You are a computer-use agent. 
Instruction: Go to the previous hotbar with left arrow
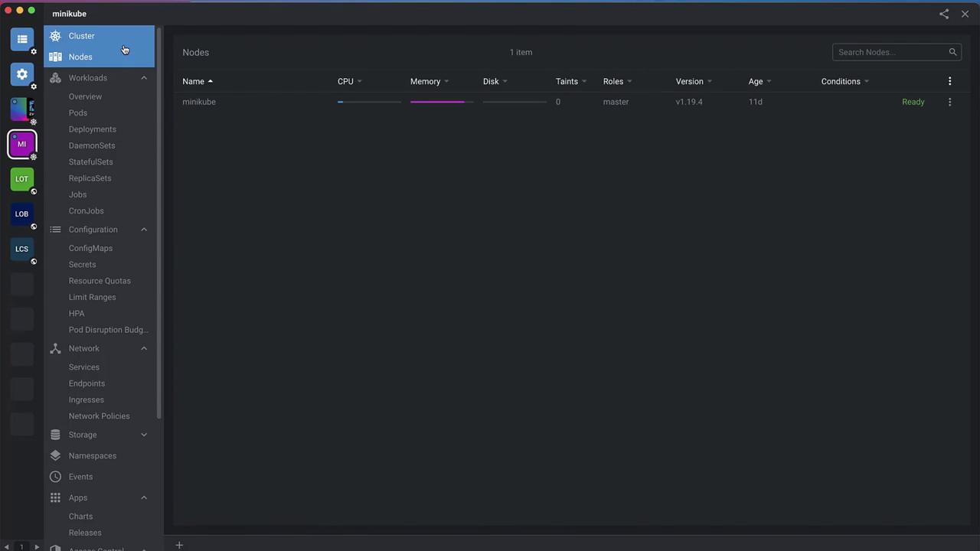point(8,546)
